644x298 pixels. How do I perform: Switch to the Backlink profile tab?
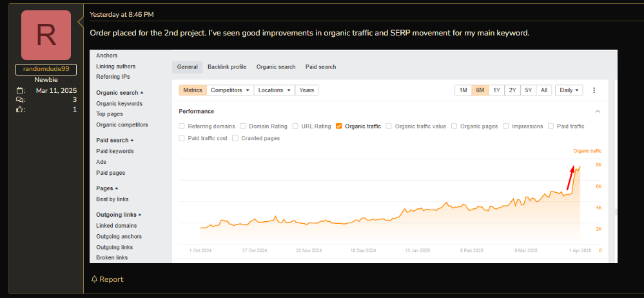(x=227, y=67)
